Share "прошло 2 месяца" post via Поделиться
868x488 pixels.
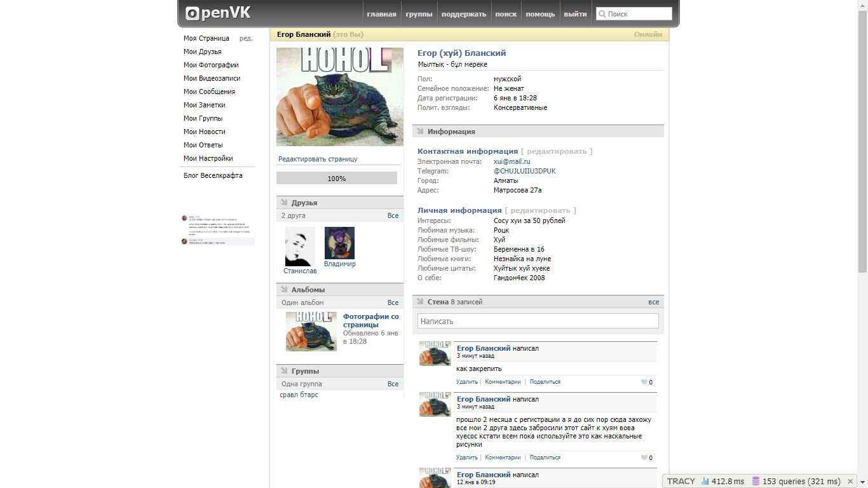(x=545, y=457)
